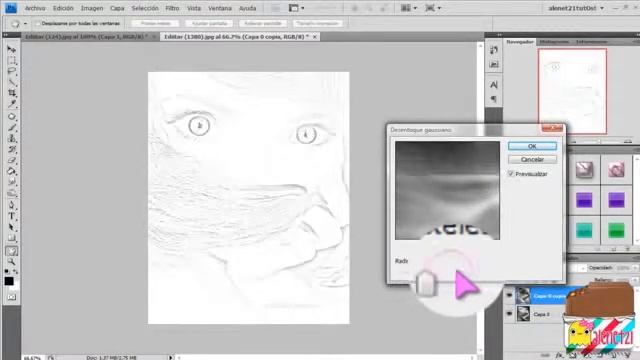The width and height of the screenshot is (640, 360).
Task: Select the Brush tool
Action: 11,128
